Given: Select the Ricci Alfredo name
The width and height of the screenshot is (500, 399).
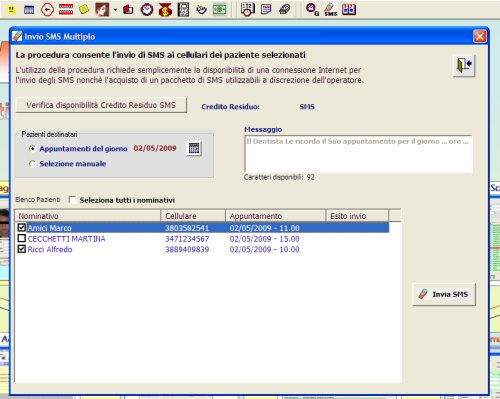Looking at the screenshot, I should pos(50,249).
